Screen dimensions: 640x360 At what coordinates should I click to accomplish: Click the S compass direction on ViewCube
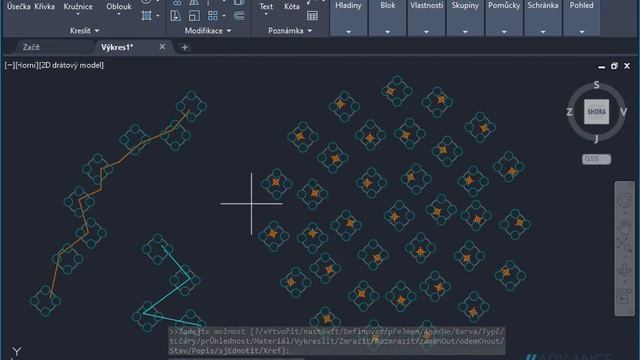click(x=596, y=85)
